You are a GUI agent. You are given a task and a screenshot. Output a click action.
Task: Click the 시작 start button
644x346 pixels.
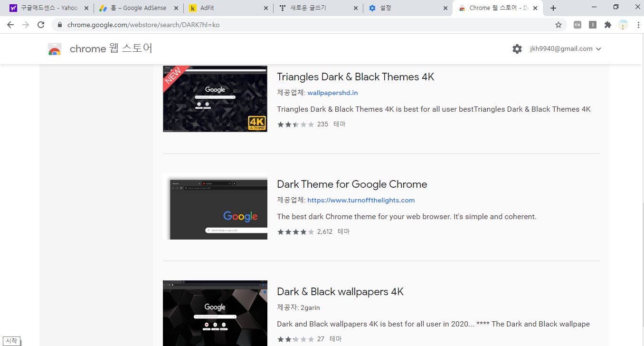(x=12, y=341)
